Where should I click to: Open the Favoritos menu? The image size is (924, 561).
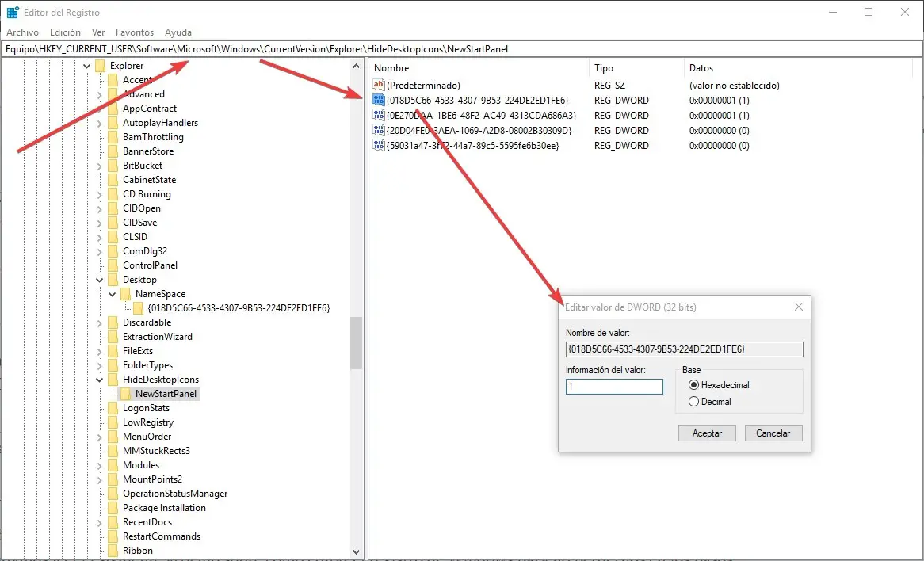135,32
